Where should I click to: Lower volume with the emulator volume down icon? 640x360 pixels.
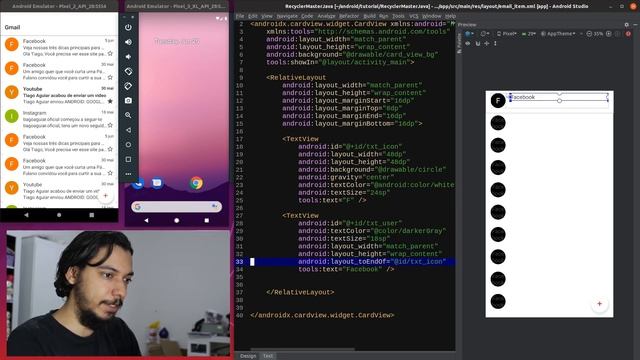128,57
